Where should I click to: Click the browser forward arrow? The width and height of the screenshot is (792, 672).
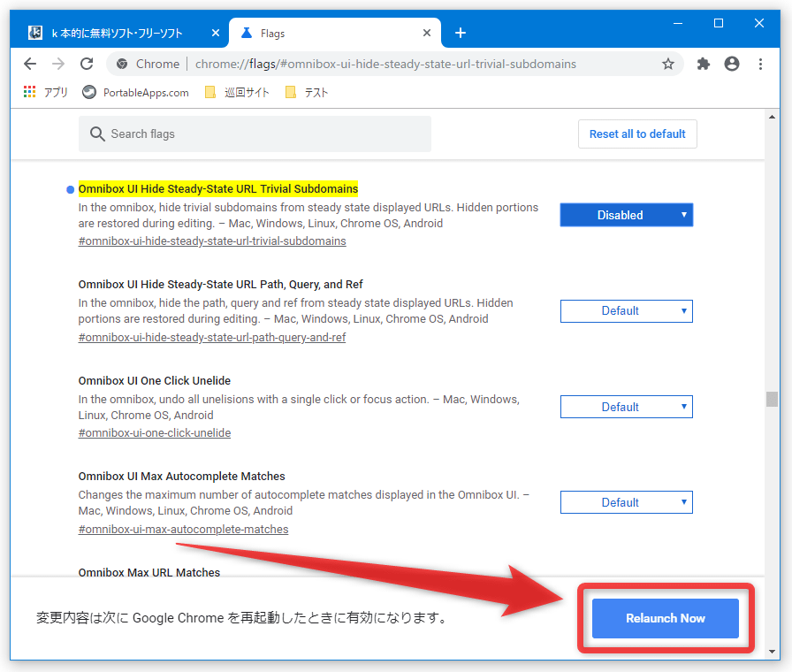click(58, 65)
